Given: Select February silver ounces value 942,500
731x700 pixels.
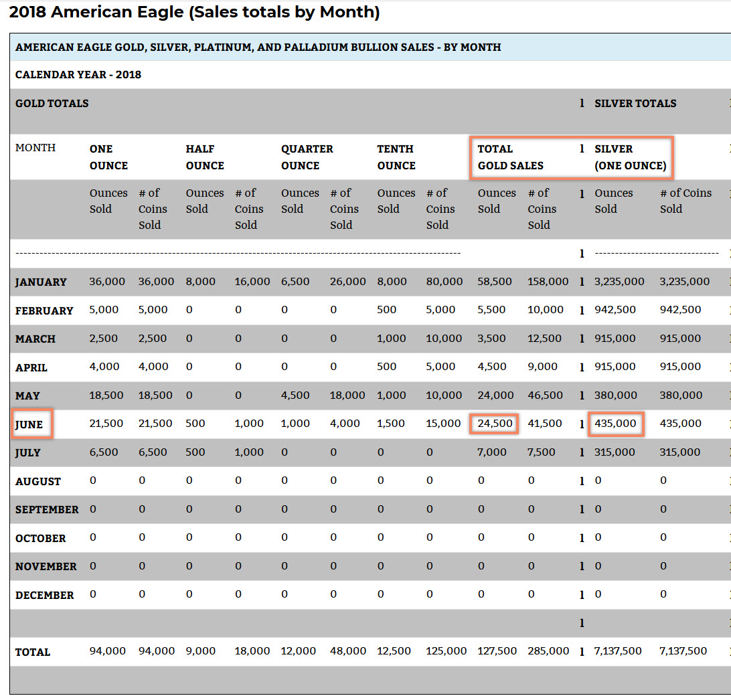Looking at the screenshot, I should (x=615, y=310).
